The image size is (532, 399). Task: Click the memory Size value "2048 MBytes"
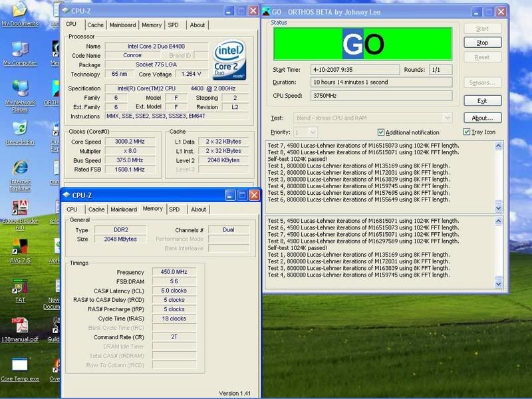(120, 239)
